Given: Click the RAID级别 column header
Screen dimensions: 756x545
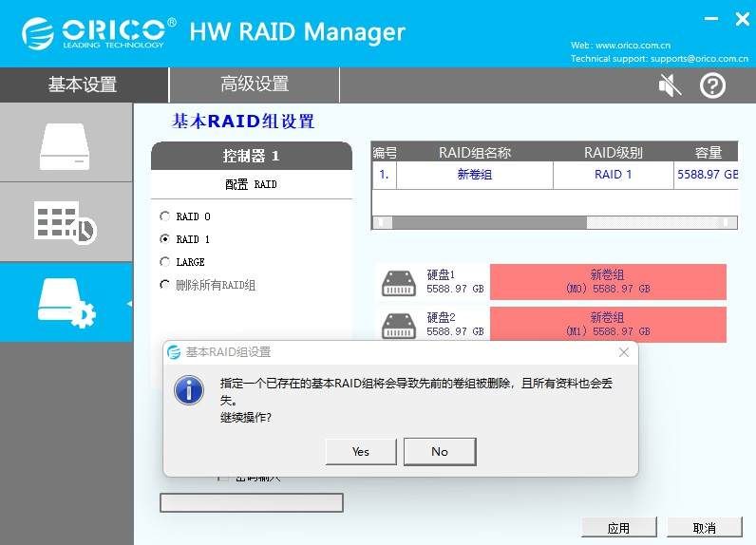Looking at the screenshot, I should (613, 152).
